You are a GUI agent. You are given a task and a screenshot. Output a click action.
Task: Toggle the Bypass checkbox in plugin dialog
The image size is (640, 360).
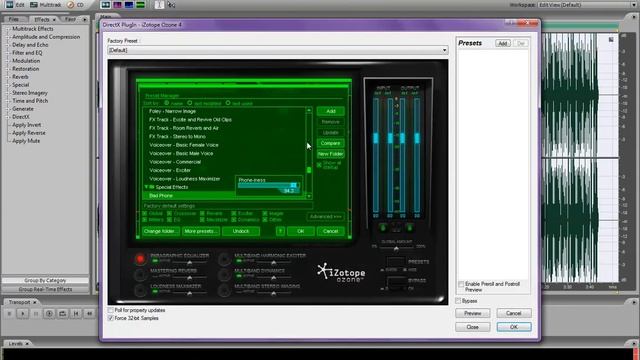pyautogui.click(x=458, y=301)
